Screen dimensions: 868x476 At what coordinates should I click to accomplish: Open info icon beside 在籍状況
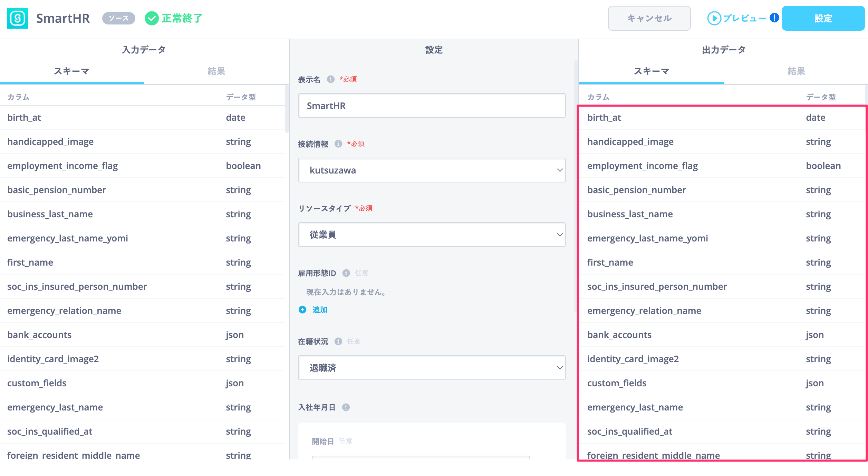coord(338,341)
